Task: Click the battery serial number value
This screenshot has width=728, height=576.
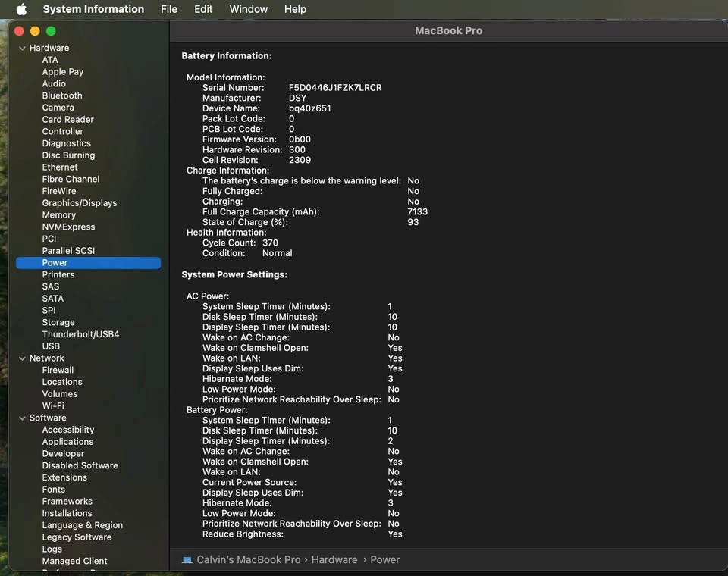Action: coord(335,88)
